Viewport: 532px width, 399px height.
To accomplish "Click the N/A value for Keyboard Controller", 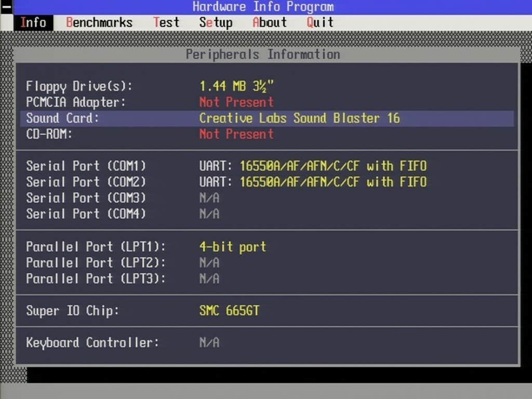I will [x=209, y=343].
